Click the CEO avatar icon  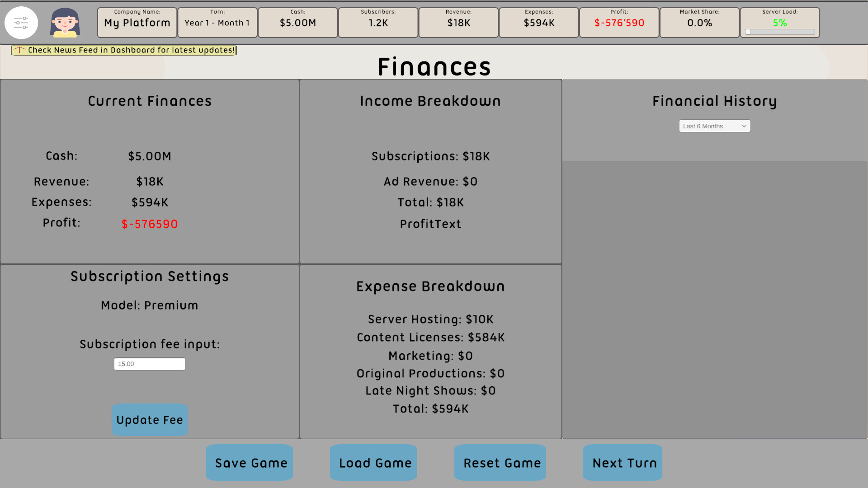(x=65, y=22)
